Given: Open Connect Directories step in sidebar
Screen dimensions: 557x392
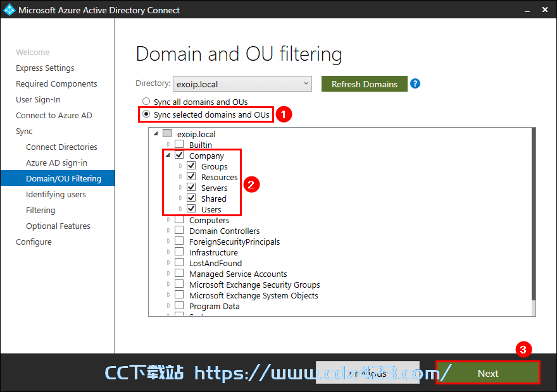Looking at the screenshot, I should tap(61, 147).
